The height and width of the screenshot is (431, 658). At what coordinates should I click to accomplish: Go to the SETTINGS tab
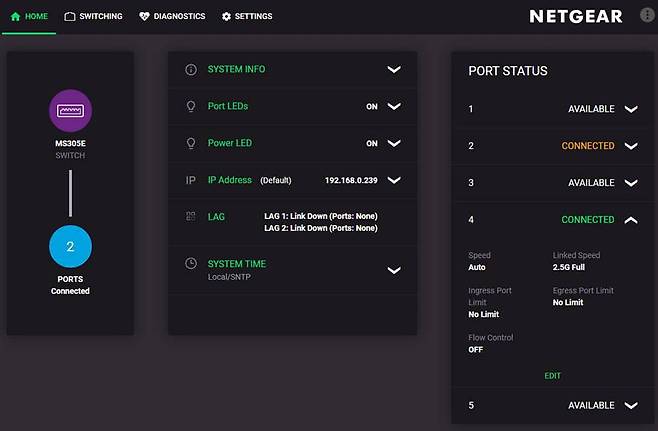click(246, 17)
